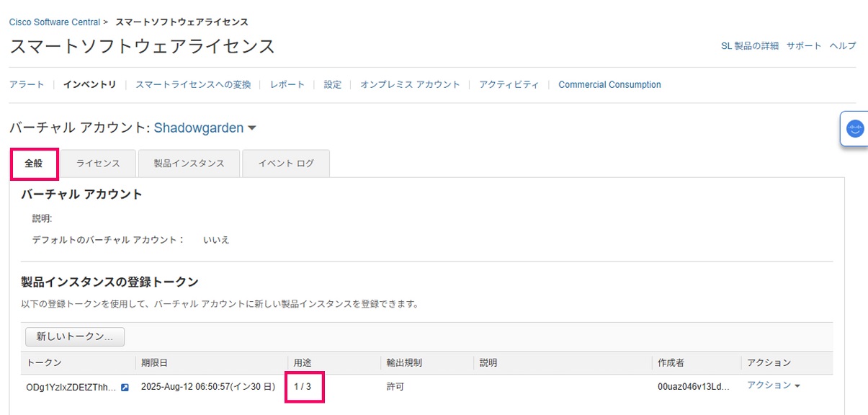Viewport: 868px width, 415px height.
Task: Switch to the 全般 tab
Action: 34,164
